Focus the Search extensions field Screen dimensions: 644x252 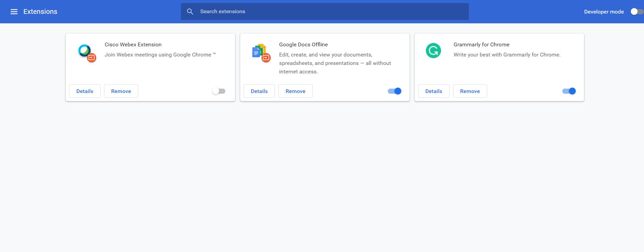coord(325,12)
